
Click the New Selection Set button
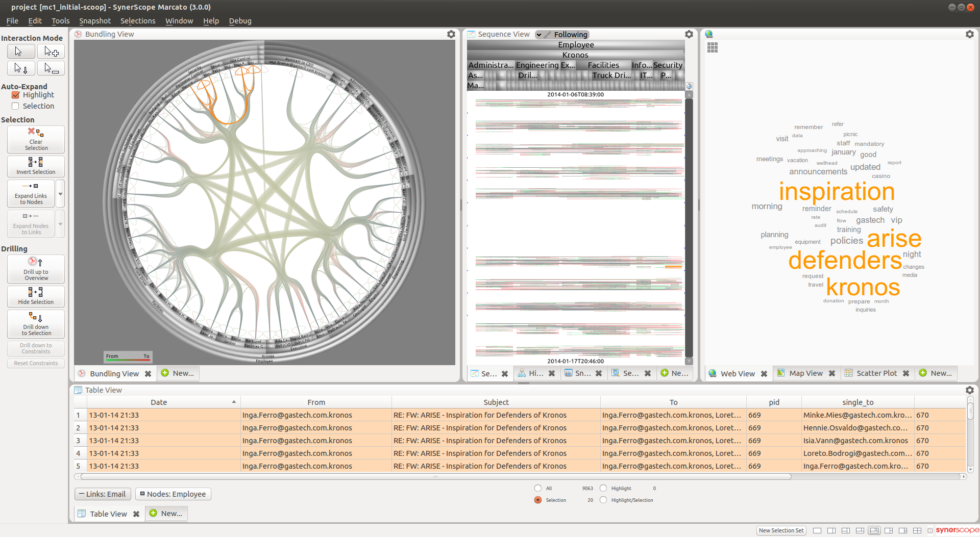[x=781, y=531]
